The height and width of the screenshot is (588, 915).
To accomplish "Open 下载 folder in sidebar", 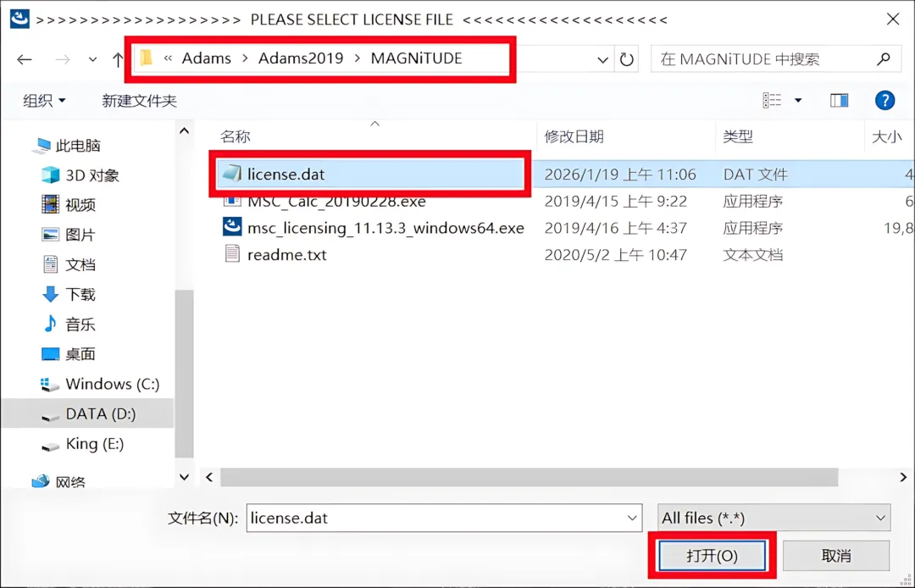I will pos(69,294).
